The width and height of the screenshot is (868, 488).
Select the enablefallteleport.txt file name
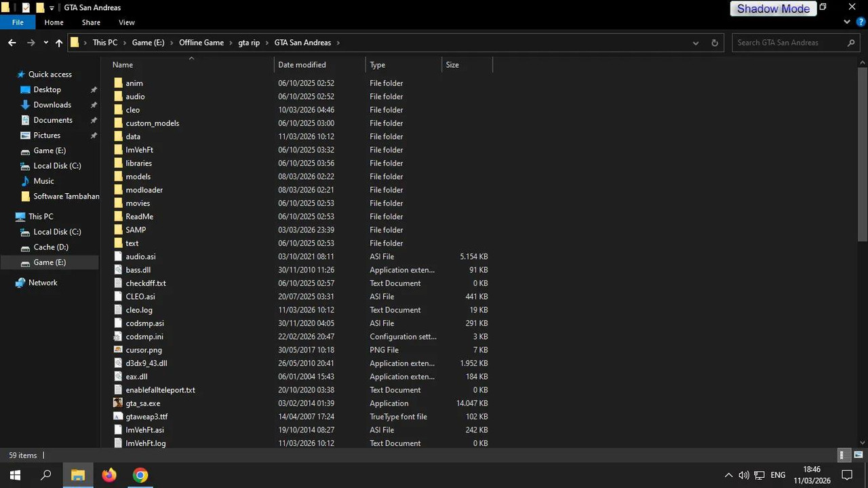[x=160, y=390]
